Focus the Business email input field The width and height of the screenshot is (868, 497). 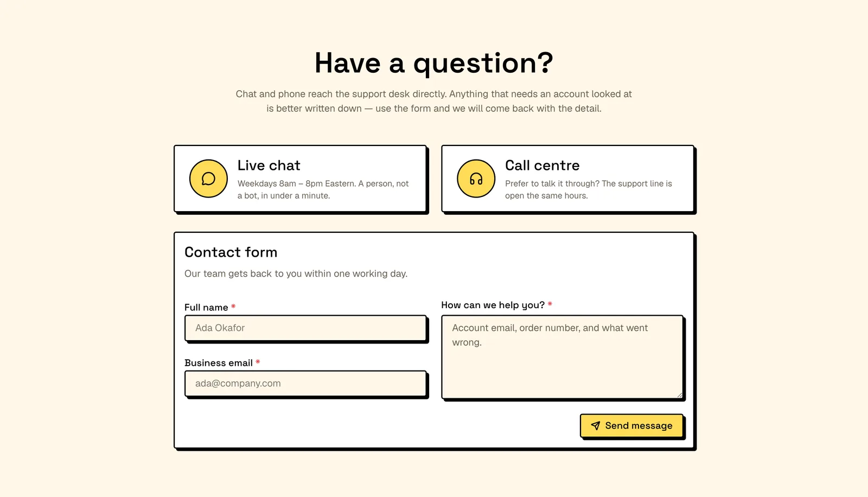tap(305, 384)
